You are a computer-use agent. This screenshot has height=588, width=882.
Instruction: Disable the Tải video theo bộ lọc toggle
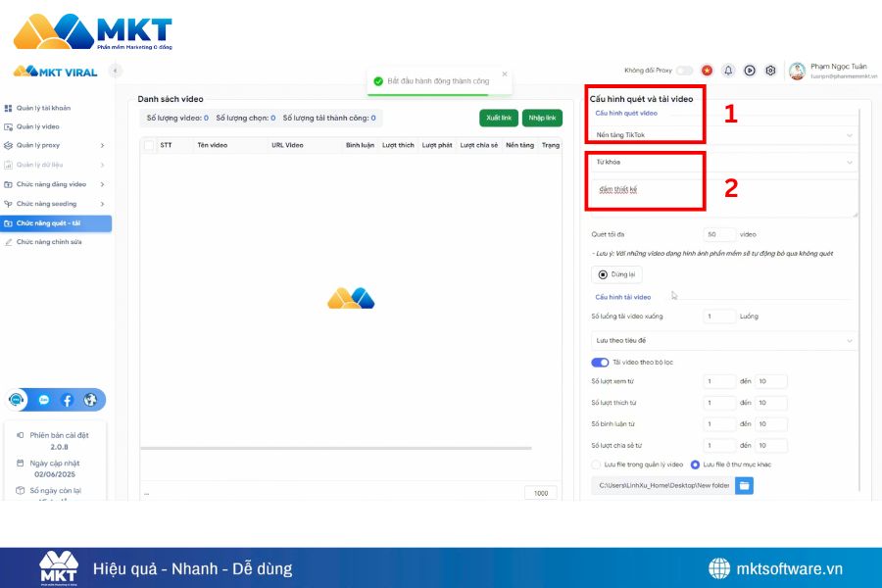pos(600,363)
